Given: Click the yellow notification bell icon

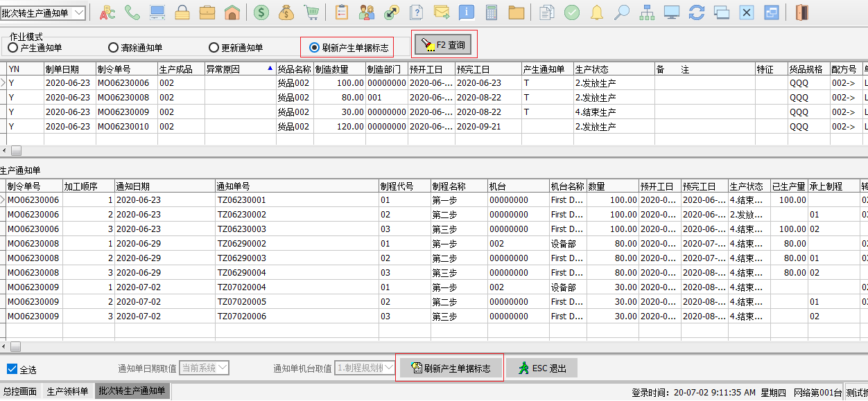Looking at the screenshot, I should [597, 12].
